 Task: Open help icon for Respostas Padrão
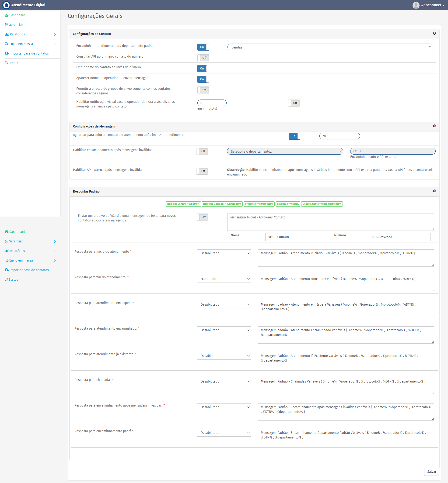434,191
